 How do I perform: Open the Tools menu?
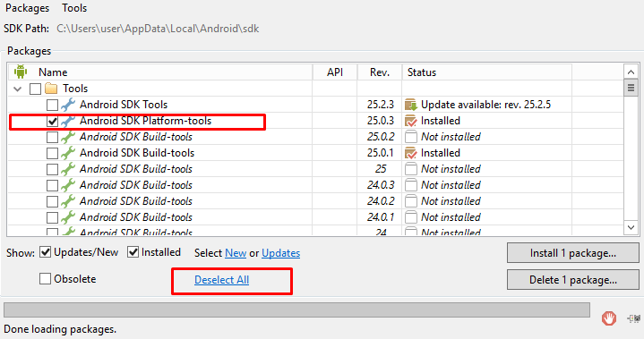point(74,8)
